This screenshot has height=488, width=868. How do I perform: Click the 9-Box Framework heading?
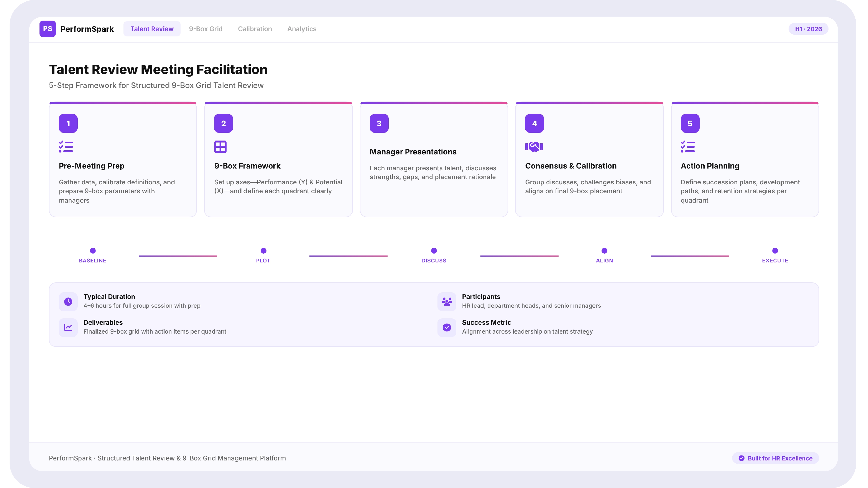pyautogui.click(x=247, y=166)
